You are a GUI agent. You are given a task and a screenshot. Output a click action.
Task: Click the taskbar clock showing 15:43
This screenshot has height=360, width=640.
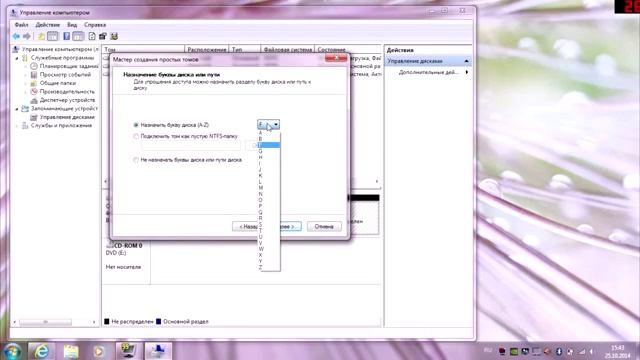point(617,351)
